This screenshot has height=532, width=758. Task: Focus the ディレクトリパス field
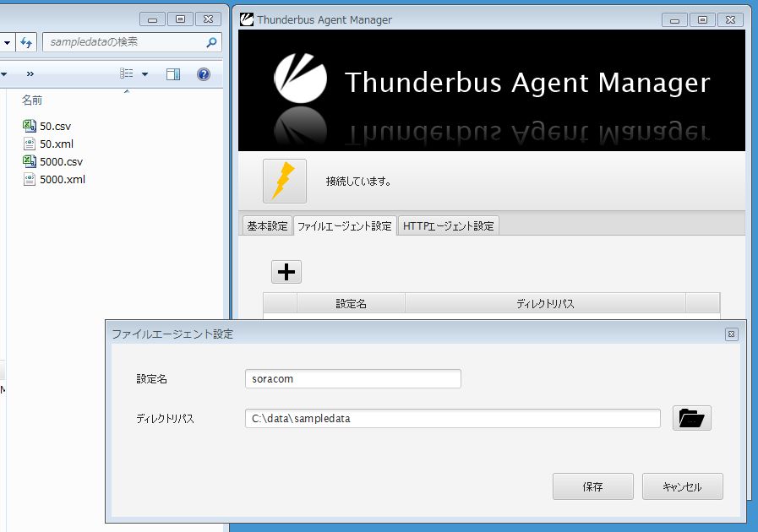(x=452, y=419)
